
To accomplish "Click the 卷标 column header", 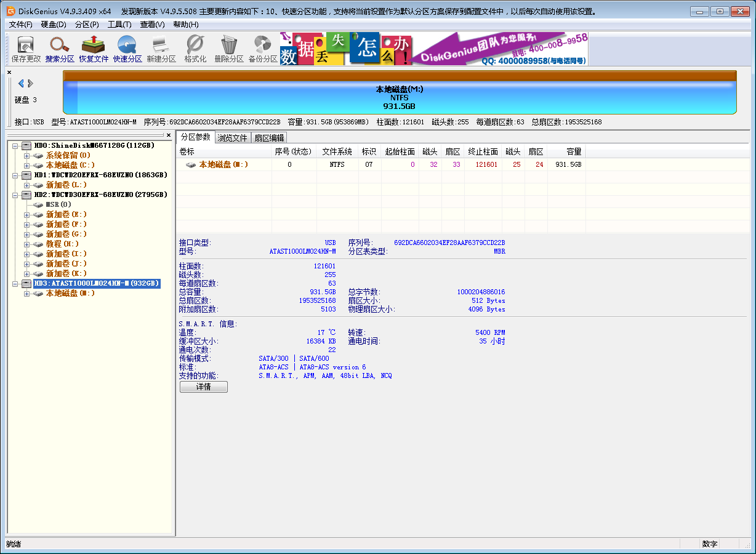I will 224,151.
